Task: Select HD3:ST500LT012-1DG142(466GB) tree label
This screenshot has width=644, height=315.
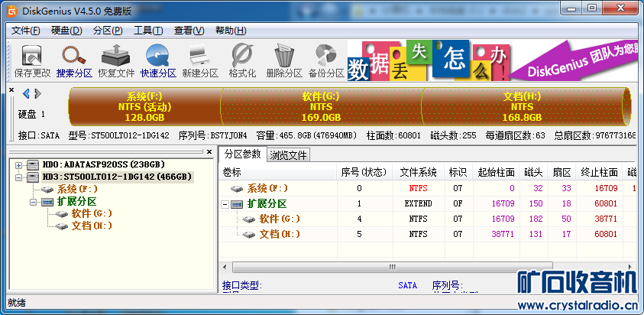Action: click(117, 177)
